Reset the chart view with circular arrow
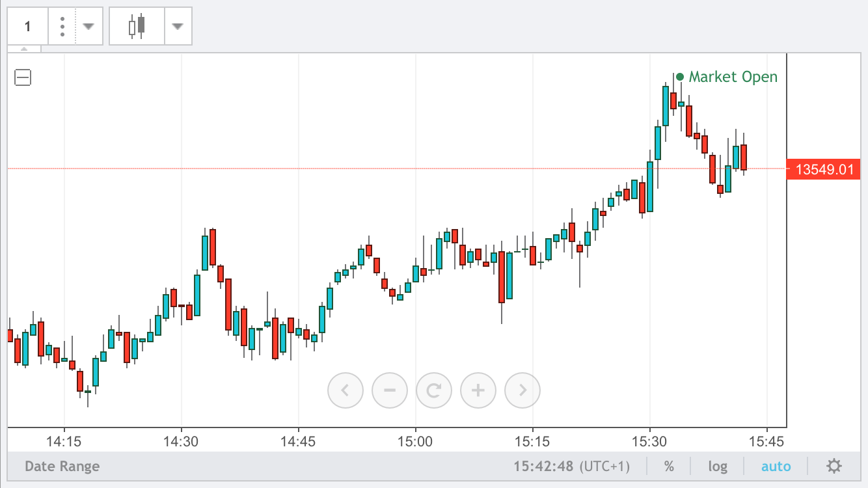The width and height of the screenshot is (868, 488). 434,390
